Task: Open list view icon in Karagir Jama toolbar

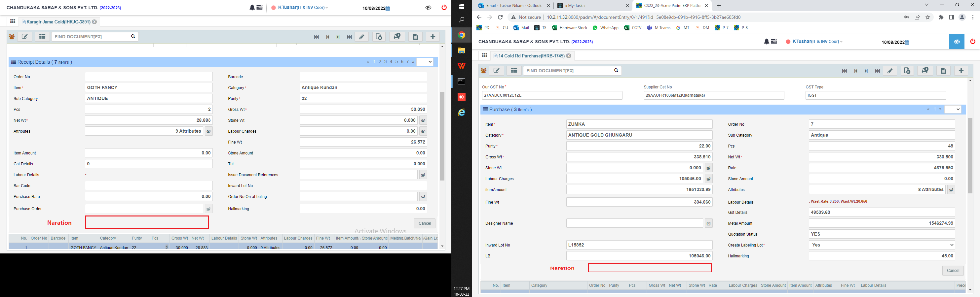Action: pyautogui.click(x=42, y=36)
